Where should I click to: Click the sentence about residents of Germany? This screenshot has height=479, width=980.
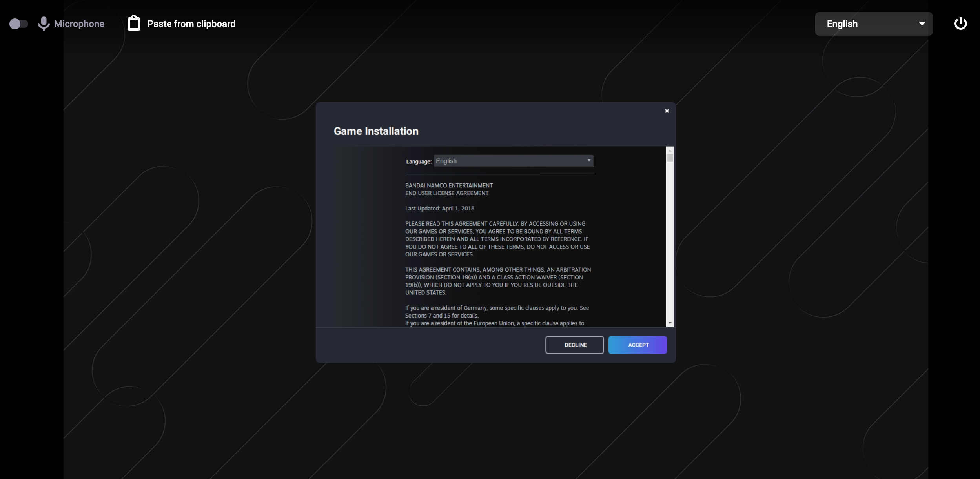click(x=497, y=312)
